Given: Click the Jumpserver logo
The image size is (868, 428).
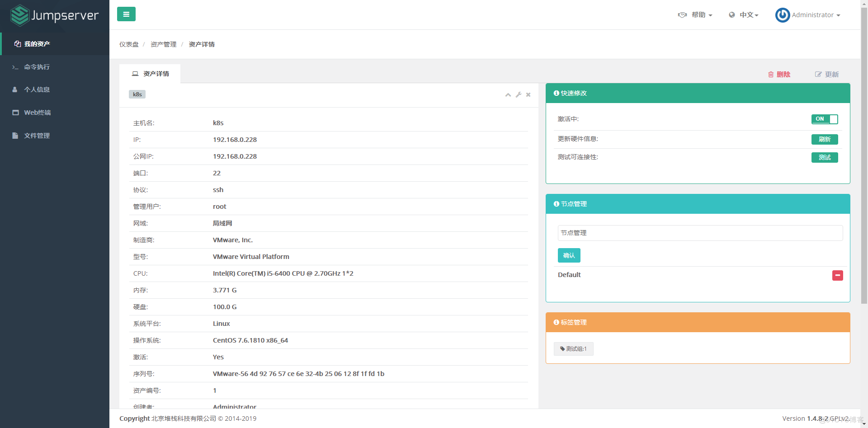Looking at the screenshot, I should pyautogui.click(x=55, y=15).
